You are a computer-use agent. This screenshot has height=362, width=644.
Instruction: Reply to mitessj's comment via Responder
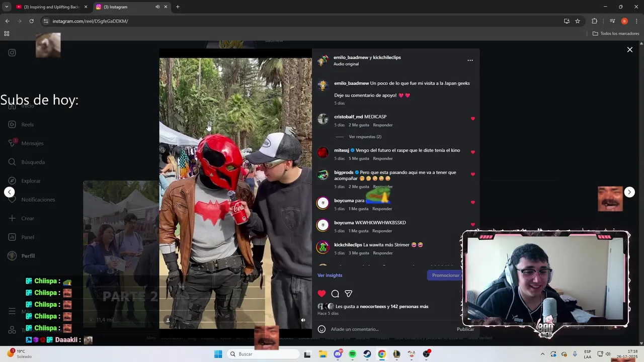tap(383, 158)
